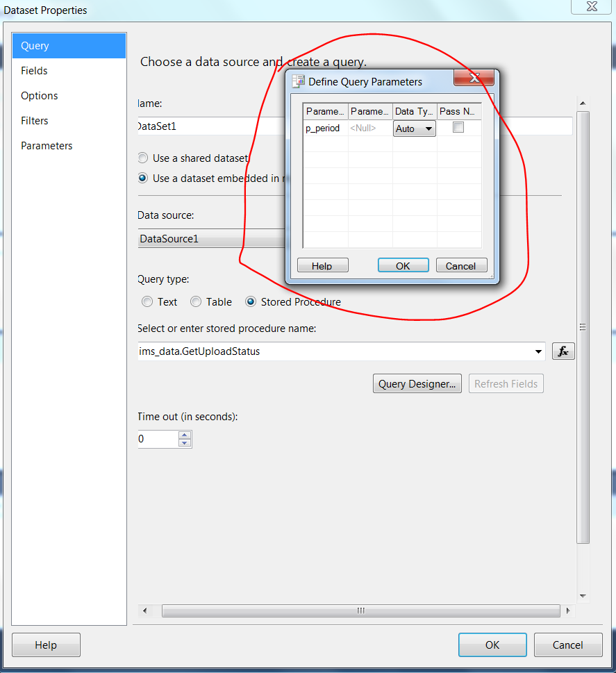Click the horizontal scrollbar thumb
Image resolution: width=616 pixels, height=673 pixels.
(361, 610)
